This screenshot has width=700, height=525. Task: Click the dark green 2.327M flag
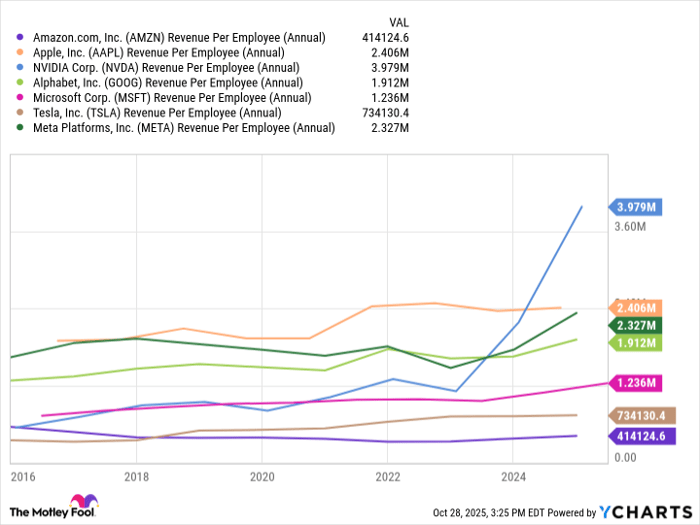pyautogui.click(x=635, y=325)
